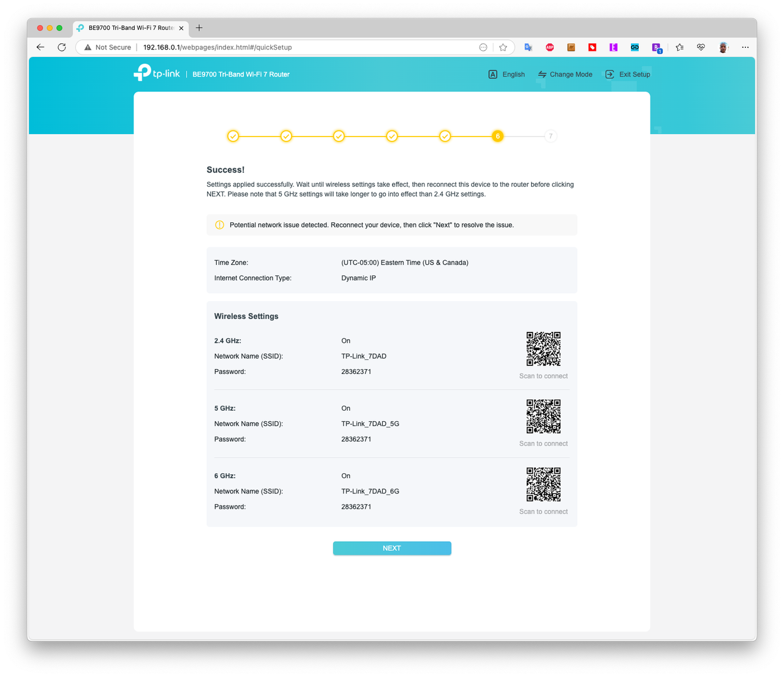Open a new browser tab

click(199, 28)
